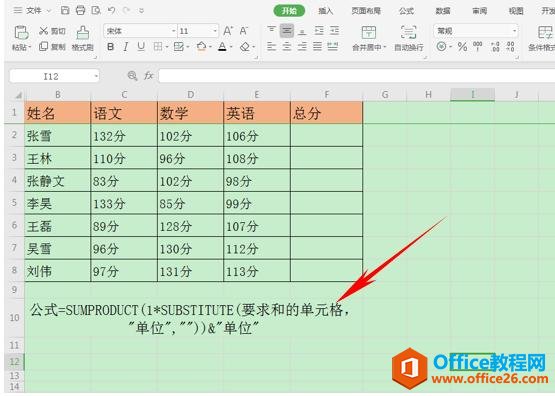Switch to the 插入 (Insert) tab

(325, 11)
